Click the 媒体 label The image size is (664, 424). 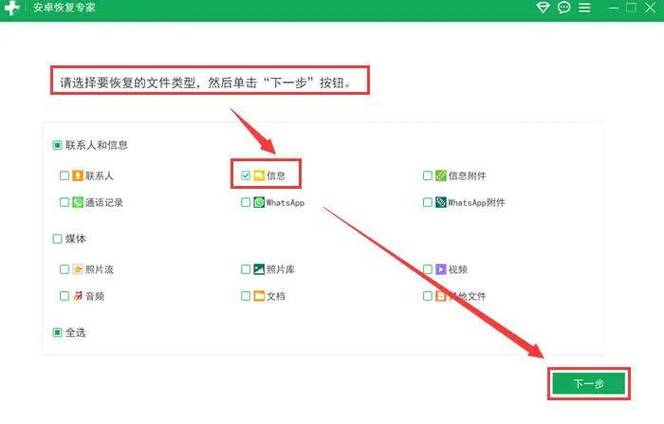(x=75, y=239)
